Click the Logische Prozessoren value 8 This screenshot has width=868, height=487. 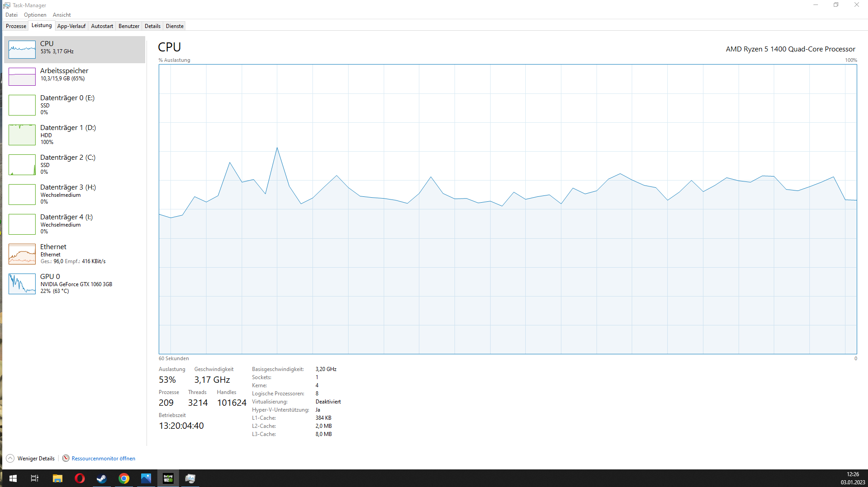[x=317, y=394]
